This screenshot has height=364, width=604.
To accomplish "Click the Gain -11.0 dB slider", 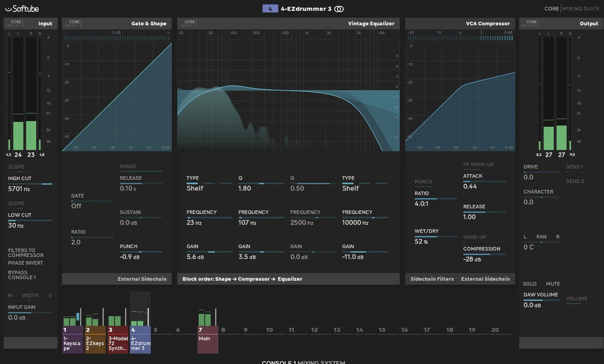I will (x=365, y=252).
